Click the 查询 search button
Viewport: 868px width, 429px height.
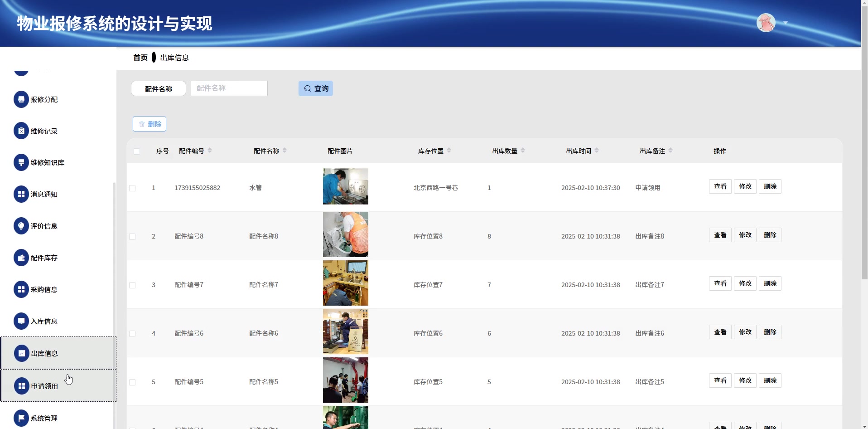pyautogui.click(x=316, y=88)
